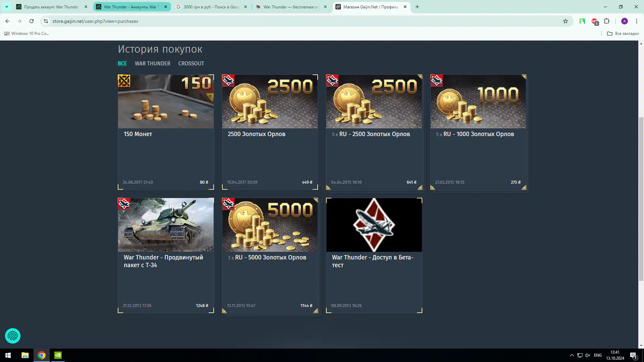Click the page vertical scrollbar thumb

point(641,199)
